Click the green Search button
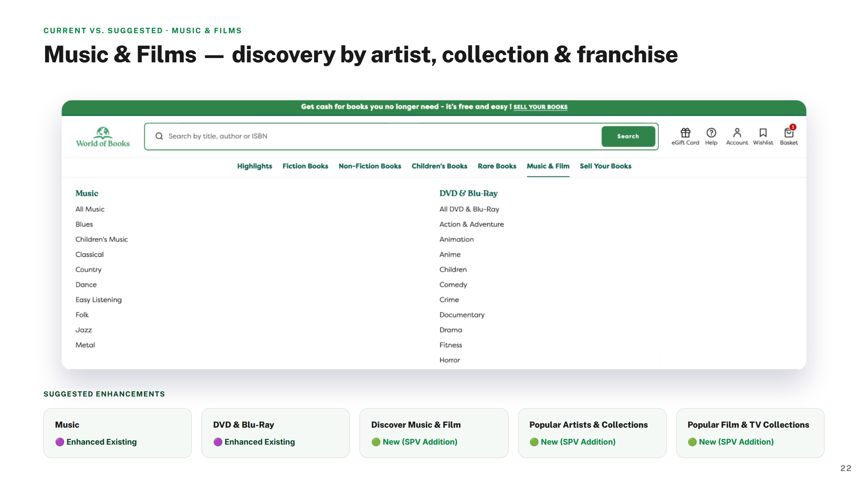This screenshot has width=868, height=488. click(628, 136)
